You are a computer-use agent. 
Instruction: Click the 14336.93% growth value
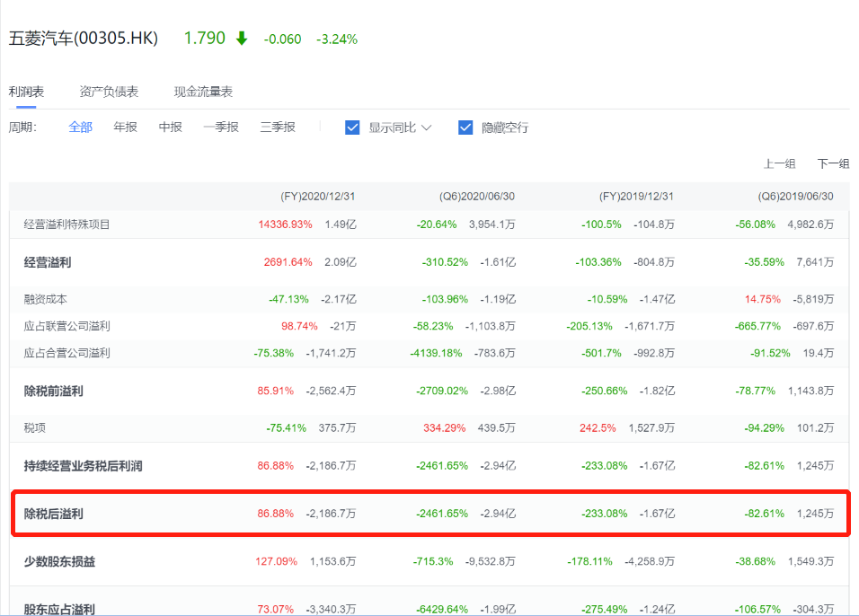click(286, 224)
